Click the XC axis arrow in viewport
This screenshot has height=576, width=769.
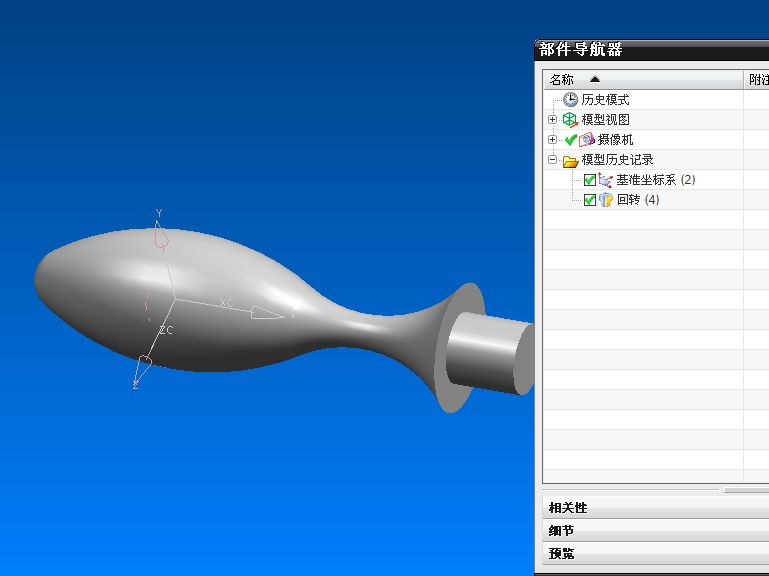267,312
